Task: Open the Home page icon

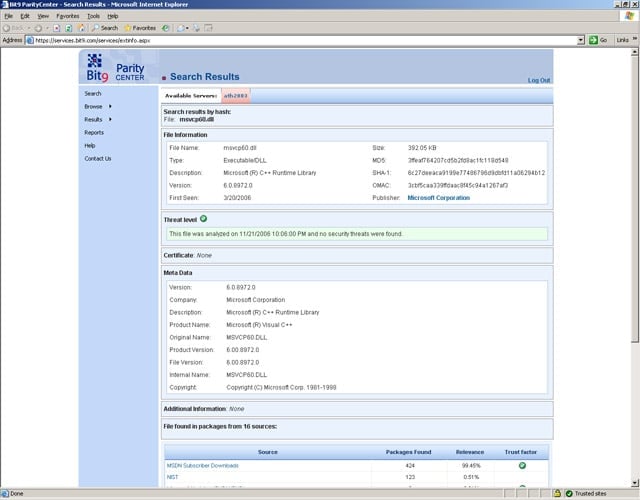Action: point(81,28)
